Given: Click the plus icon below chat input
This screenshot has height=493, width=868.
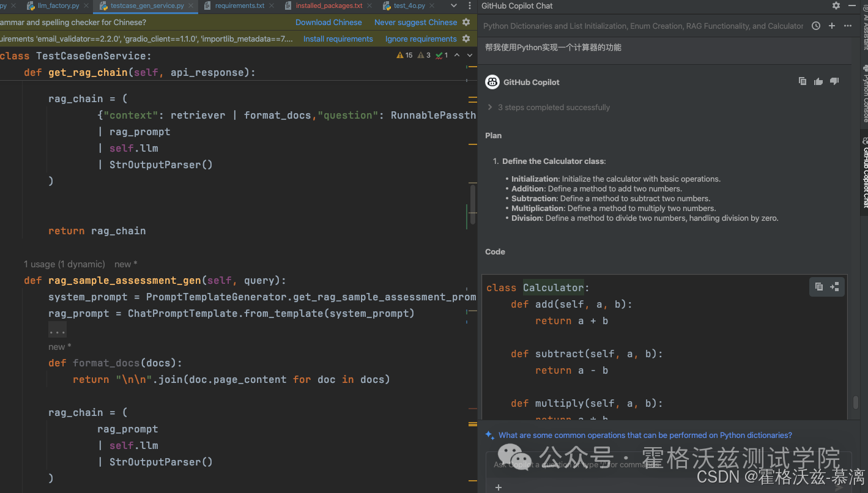Looking at the screenshot, I should click(x=499, y=487).
